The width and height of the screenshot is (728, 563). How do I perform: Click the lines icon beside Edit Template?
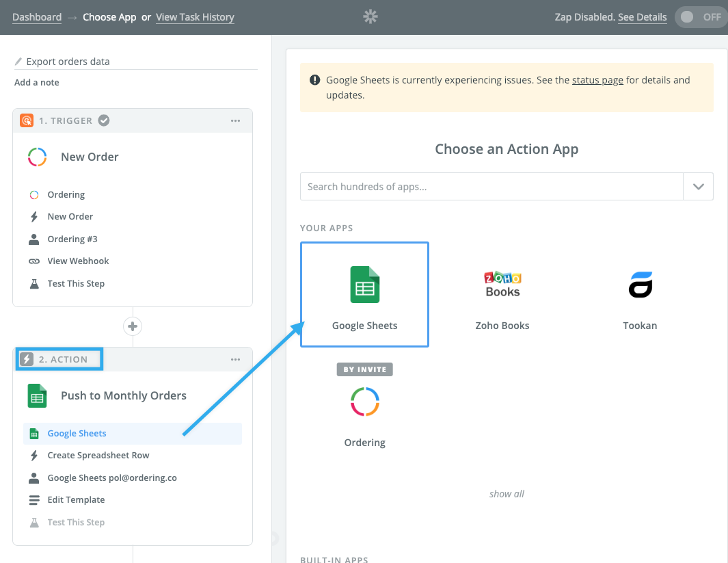click(34, 500)
